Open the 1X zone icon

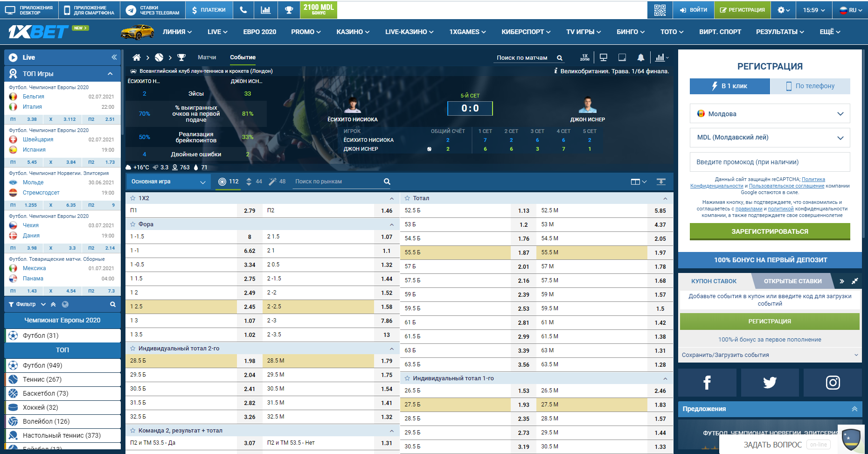pos(584,57)
